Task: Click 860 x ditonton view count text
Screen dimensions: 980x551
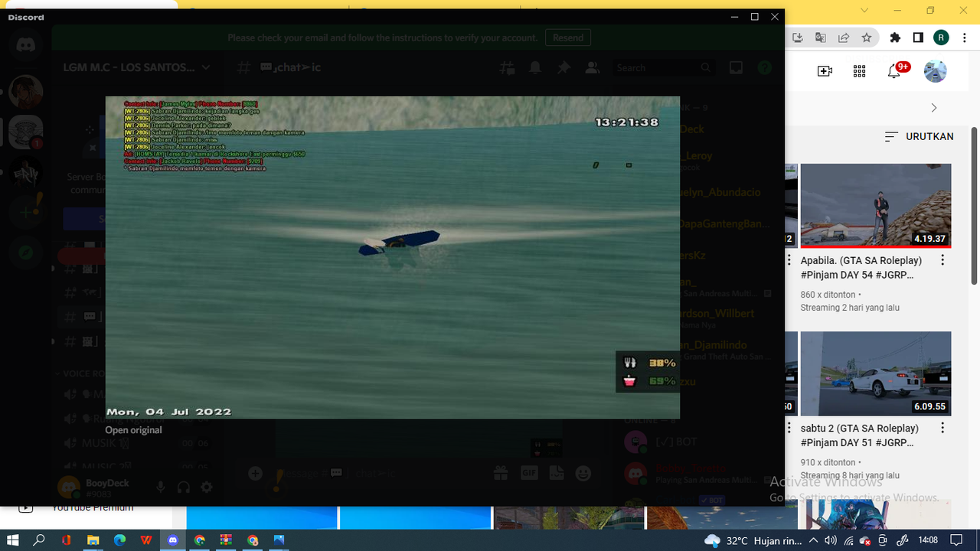Action: point(828,294)
